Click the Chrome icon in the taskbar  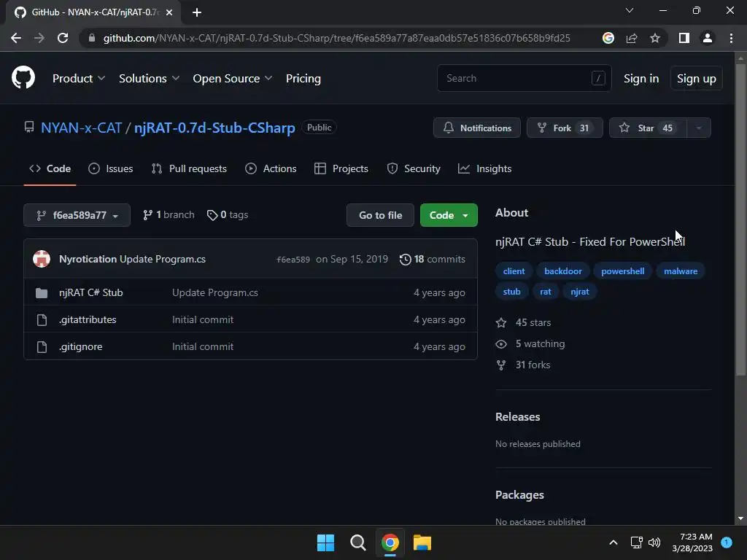coord(390,542)
